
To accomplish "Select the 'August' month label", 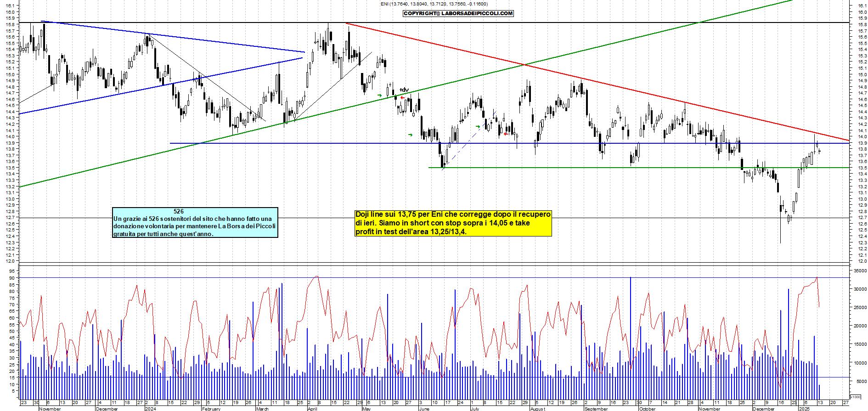I will point(538,409).
